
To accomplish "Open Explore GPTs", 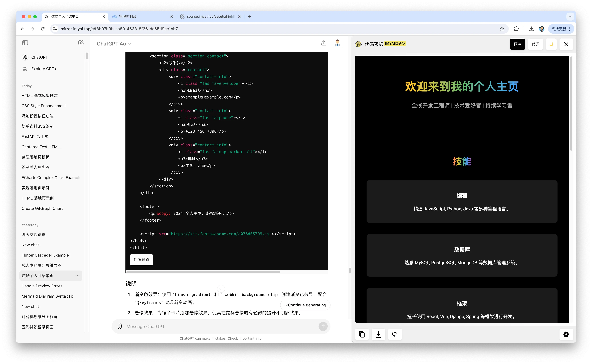I will [x=51, y=69].
